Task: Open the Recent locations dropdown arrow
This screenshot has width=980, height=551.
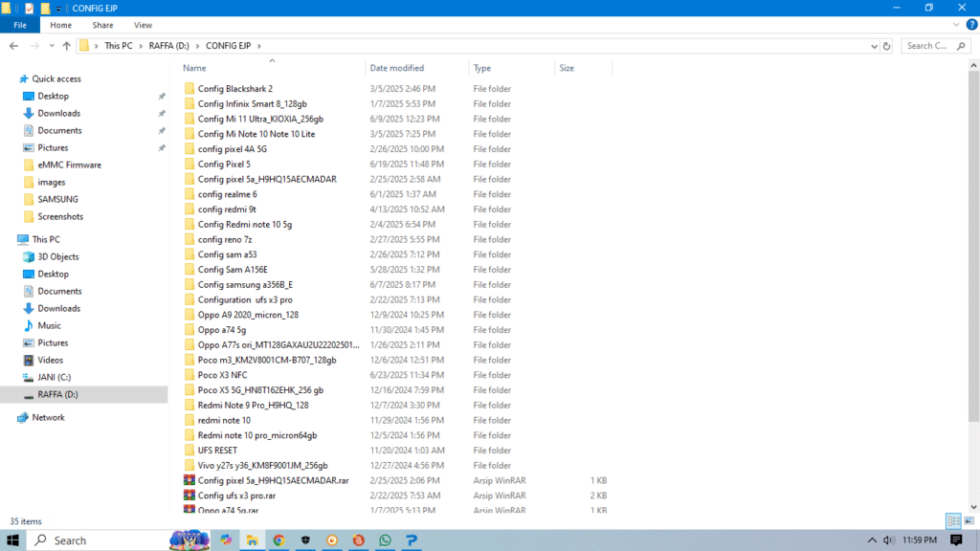Action: pyautogui.click(x=52, y=46)
